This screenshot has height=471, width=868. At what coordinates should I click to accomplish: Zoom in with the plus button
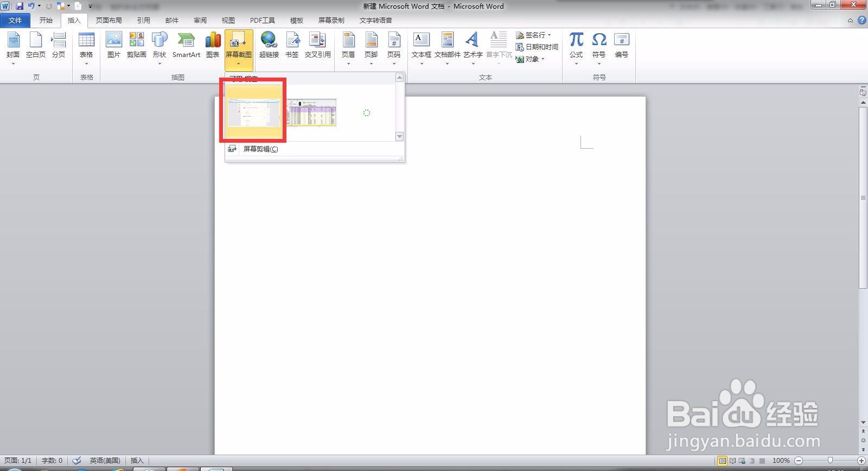click(x=861, y=461)
